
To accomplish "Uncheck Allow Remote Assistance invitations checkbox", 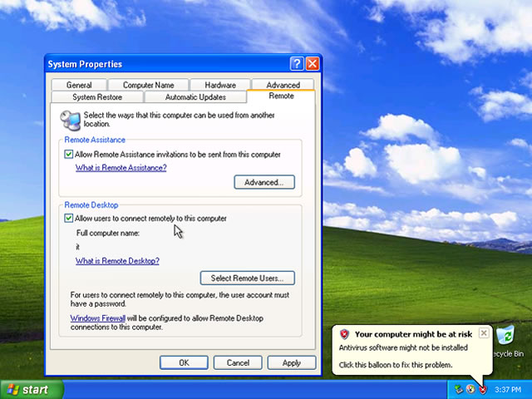I will pyautogui.click(x=68, y=155).
